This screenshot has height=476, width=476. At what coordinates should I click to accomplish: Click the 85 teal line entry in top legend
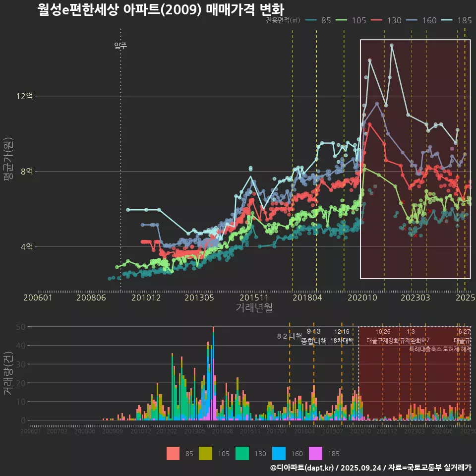[x=318, y=20]
